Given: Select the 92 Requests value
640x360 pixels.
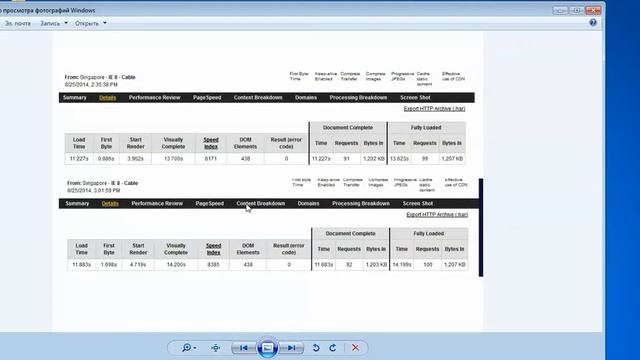Looking at the screenshot, I should click(349, 265).
